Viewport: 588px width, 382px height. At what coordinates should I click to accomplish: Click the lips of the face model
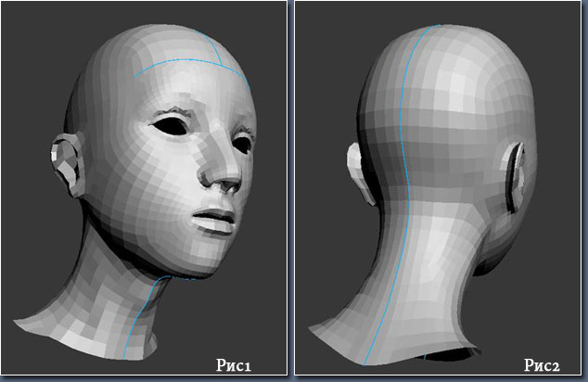(x=216, y=221)
